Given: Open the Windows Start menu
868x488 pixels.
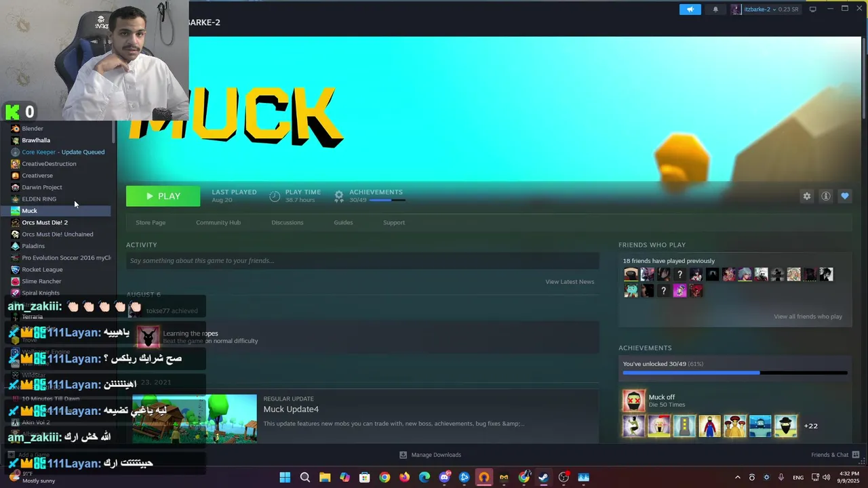Looking at the screenshot, I should click(x=285, y=477).
